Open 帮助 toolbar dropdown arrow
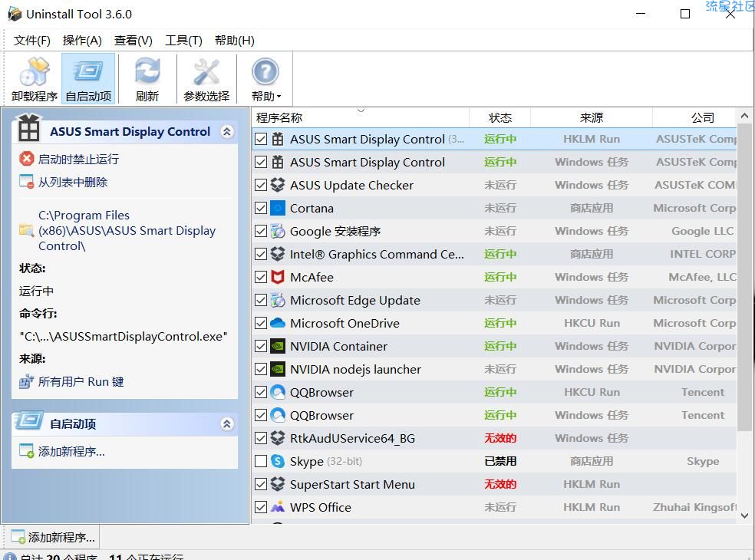Viewport: 755px width, 560px height. (279, 97)
